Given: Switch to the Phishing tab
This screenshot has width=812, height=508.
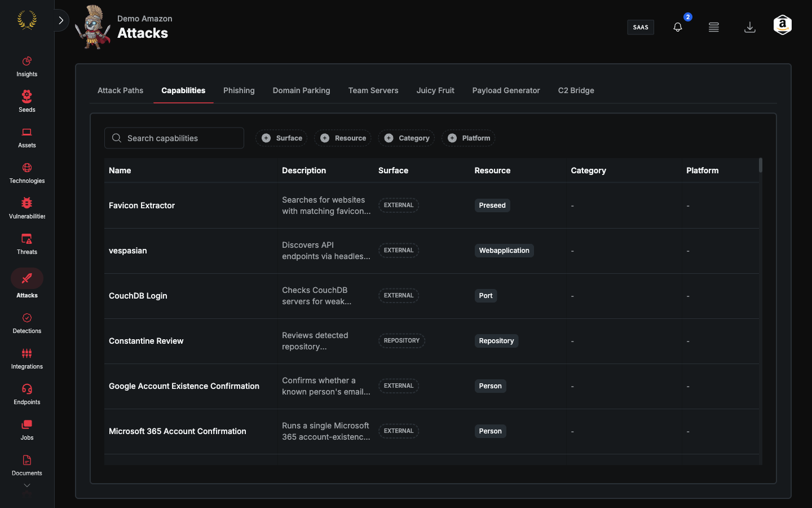Looking at the screenshot, I should (239, 90).
